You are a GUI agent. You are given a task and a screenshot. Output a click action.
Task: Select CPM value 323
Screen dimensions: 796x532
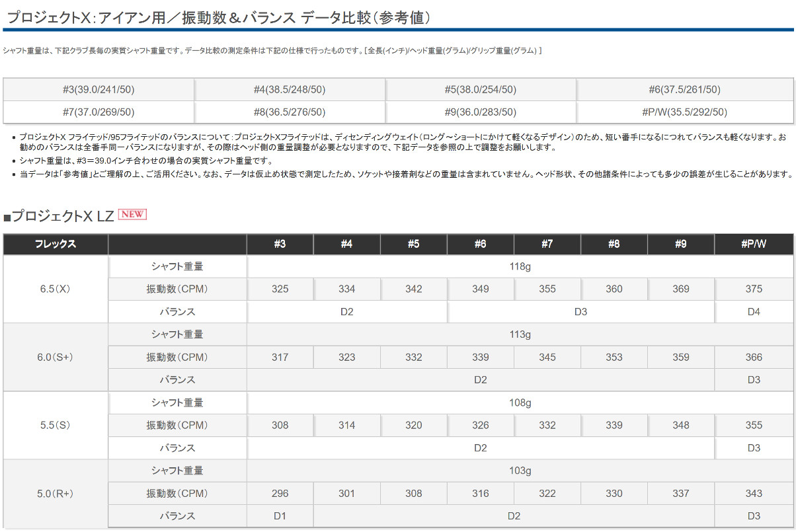click(x=346, y=357)
